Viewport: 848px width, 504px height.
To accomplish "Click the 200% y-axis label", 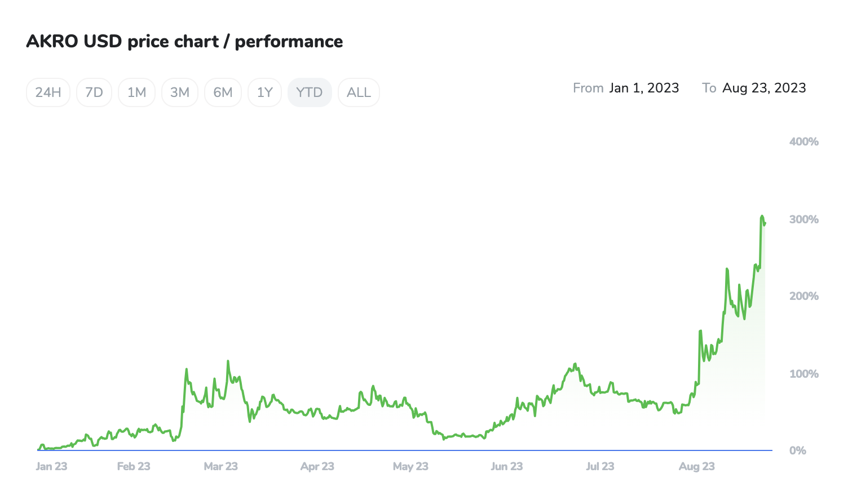I will click(803, 296).
